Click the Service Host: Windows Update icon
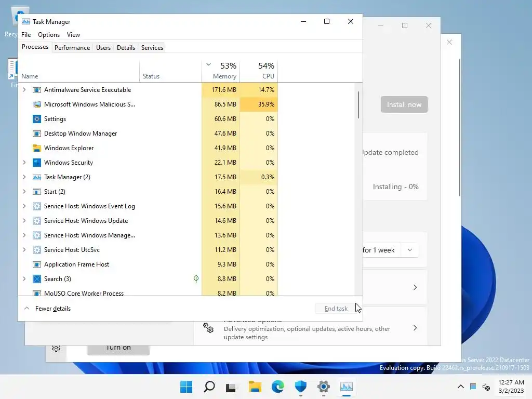This screenshot has height=399, width=532. pos(37,221)
